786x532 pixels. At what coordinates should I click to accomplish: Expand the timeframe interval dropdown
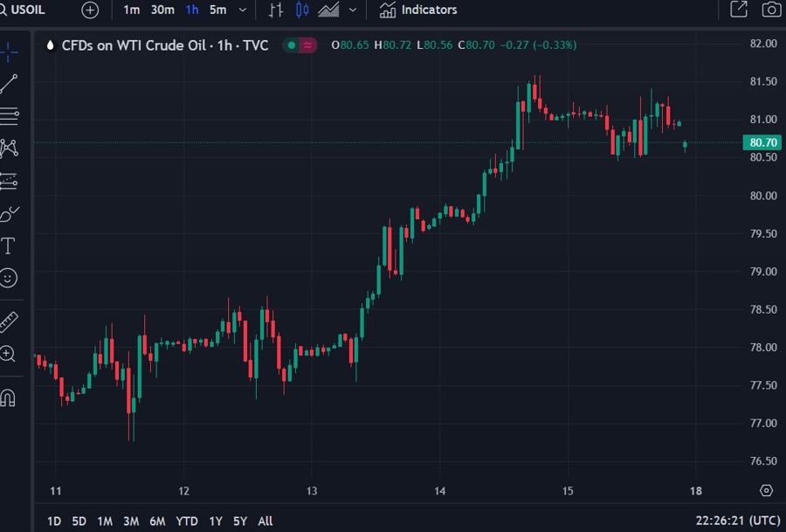[243, 10]
